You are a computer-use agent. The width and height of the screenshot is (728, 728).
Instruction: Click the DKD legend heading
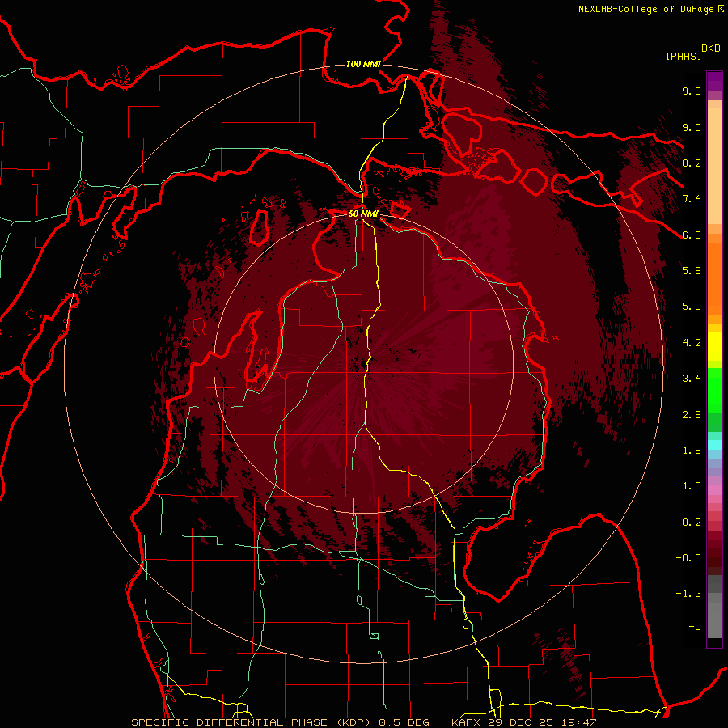click(x=711, y=49)
